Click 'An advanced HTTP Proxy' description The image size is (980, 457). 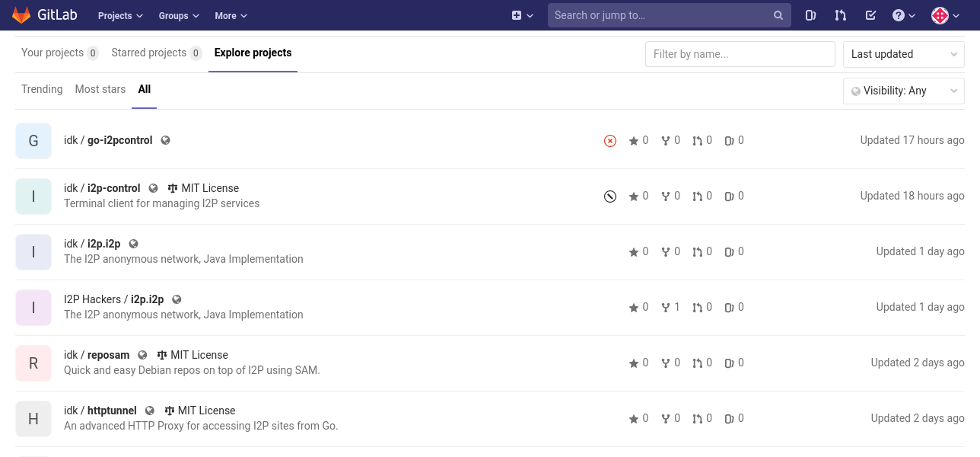[201, 426]
